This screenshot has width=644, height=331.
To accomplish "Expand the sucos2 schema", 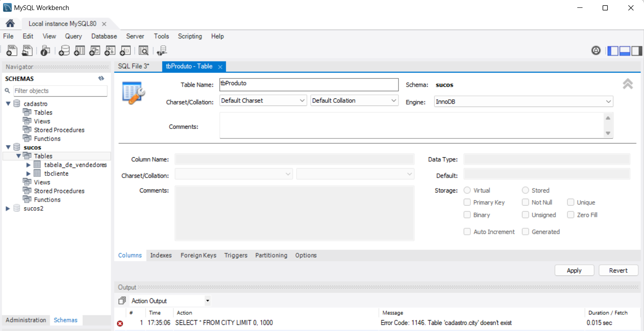I will pos(8,208).
